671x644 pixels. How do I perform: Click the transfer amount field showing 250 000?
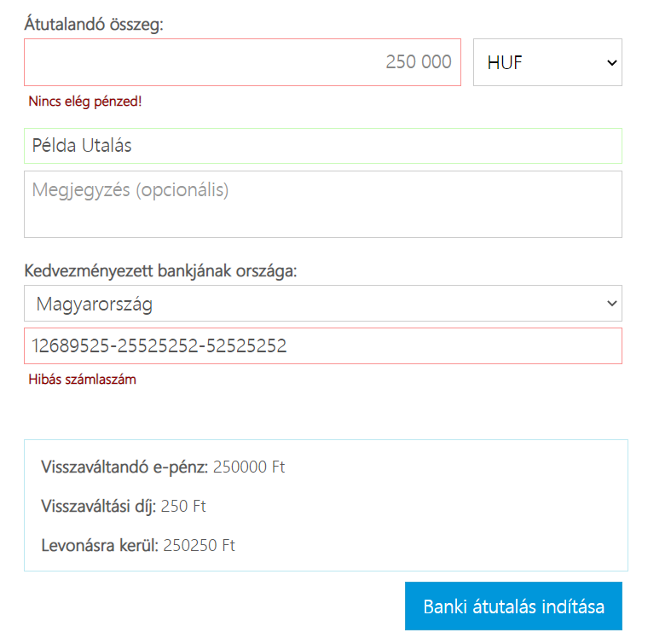coord(242,62)
